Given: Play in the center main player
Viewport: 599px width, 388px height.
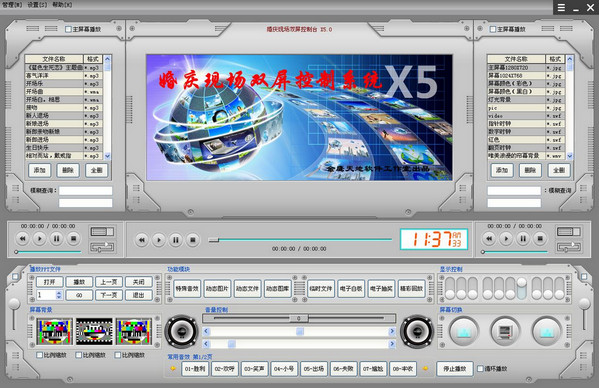Looking at the screenshot, I should (x=159, y=240).
